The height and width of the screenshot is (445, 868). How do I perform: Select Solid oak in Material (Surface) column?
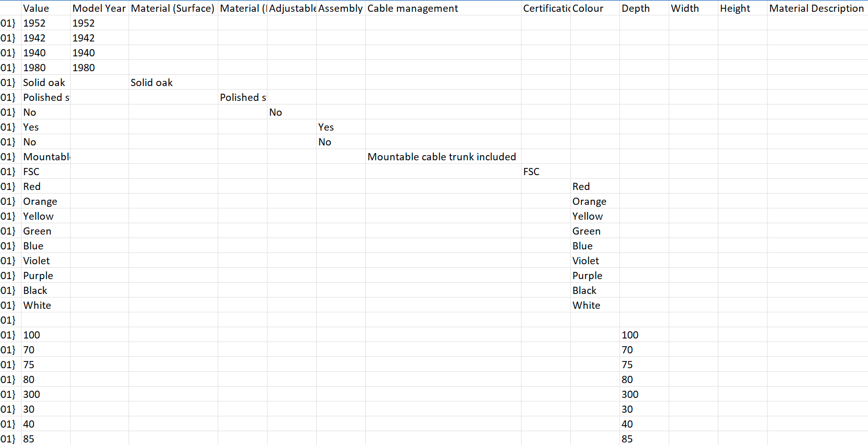click(173, 82)
